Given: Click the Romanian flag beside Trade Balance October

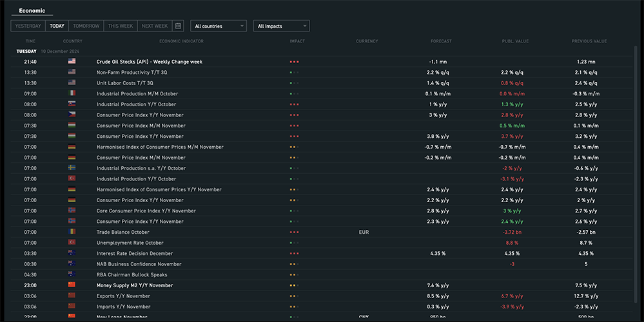Looking at the screenshot, I should coord(72,232).
